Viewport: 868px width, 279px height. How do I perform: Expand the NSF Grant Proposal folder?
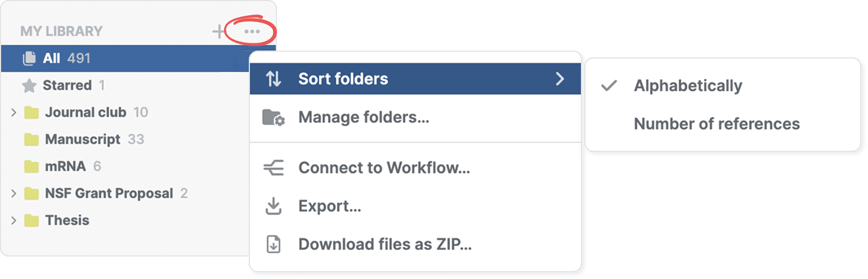[14, 193]
